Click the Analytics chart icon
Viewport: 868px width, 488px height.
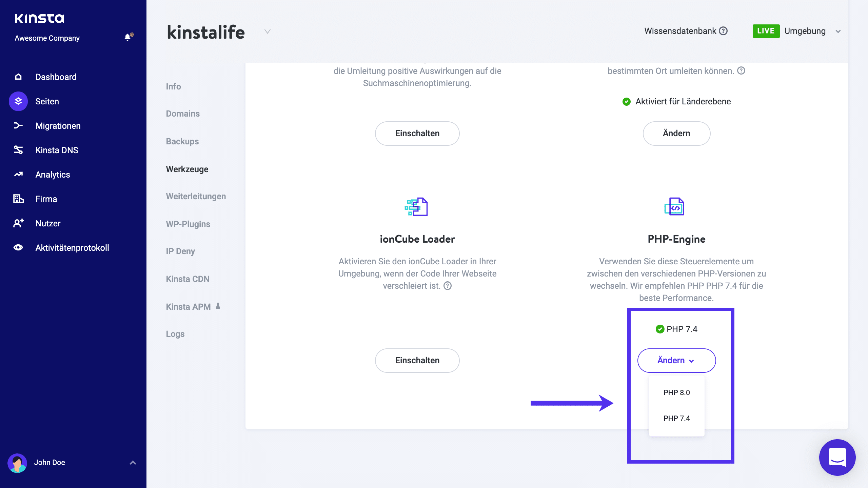coord(18,174)
